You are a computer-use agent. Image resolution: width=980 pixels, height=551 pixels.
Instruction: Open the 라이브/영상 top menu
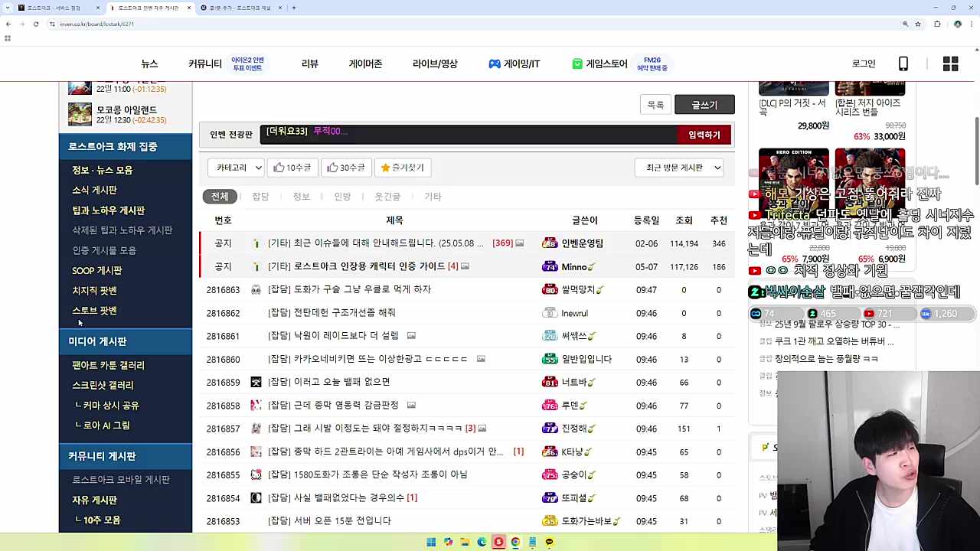[435, 64]
